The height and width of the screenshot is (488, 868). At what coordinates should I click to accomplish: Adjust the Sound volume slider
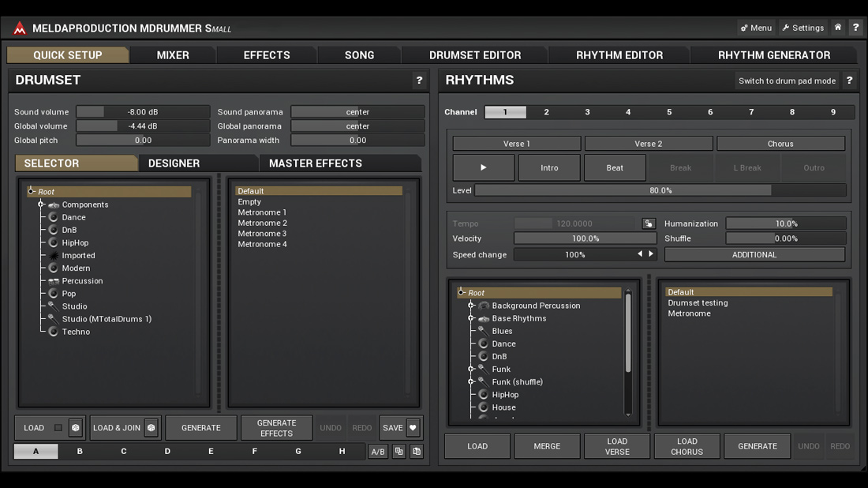[x=143, y=112]
